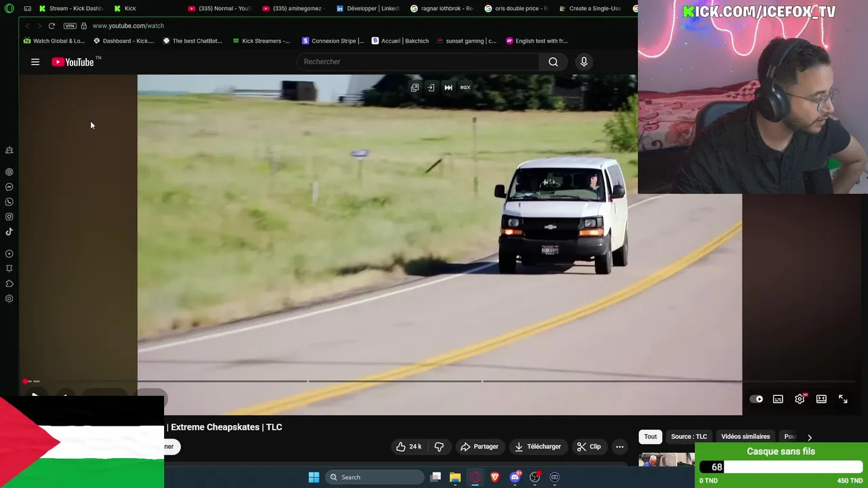Switch to the ragnar lothbrok tab
This screenshot has width=868, height=488.
(441, 8)
